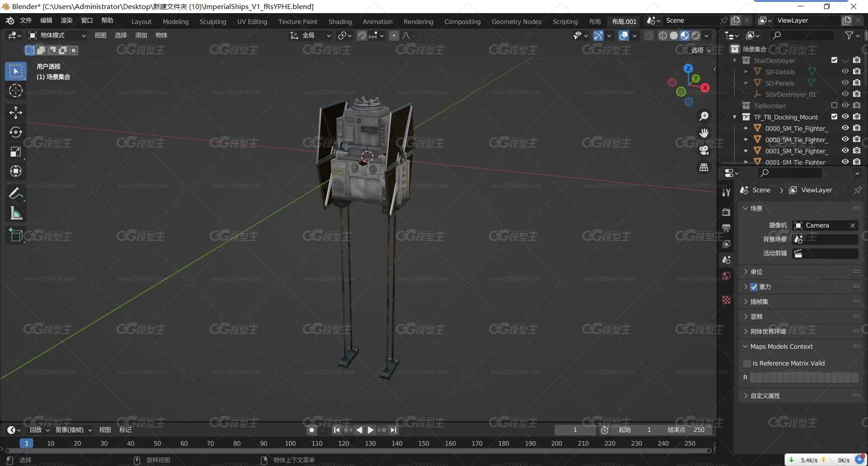
Task: Play the animation in reverse
Action: pyautogui.click(x=359, y=430)
